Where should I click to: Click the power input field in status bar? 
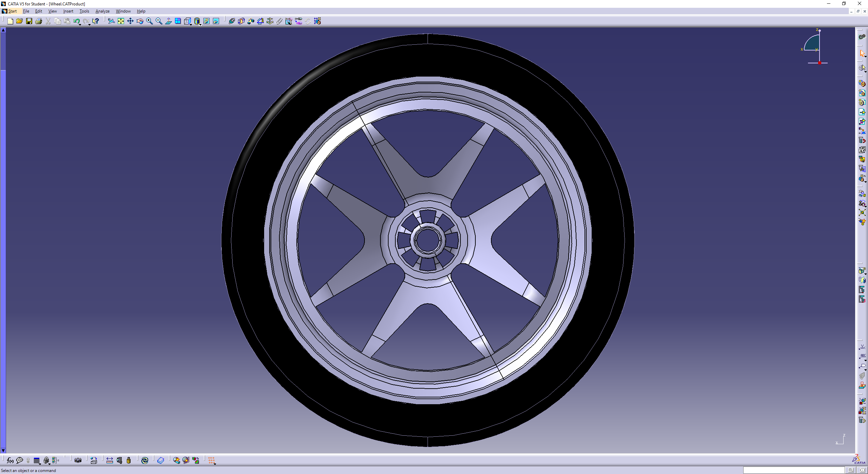tap(793, 470)
